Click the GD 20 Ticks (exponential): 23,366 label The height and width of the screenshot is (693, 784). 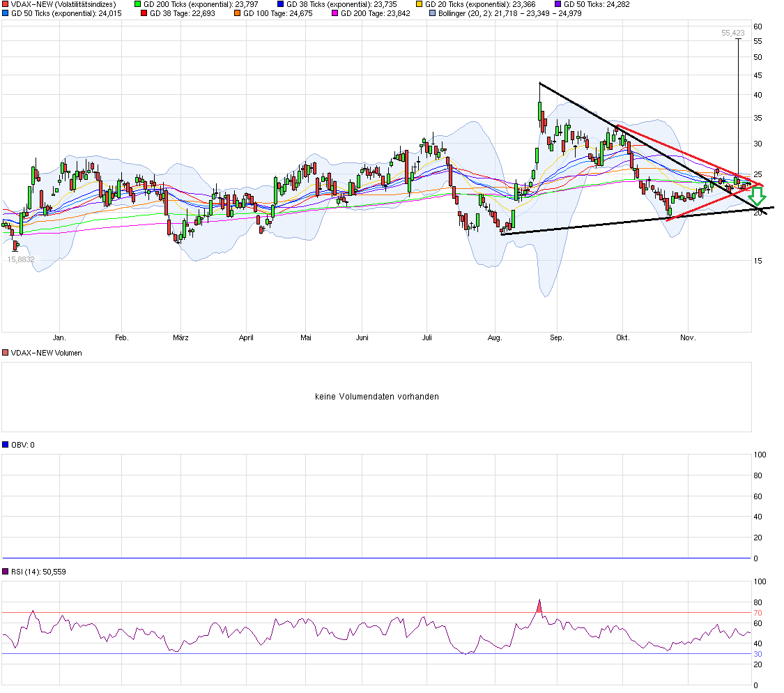tap(480, 4)
